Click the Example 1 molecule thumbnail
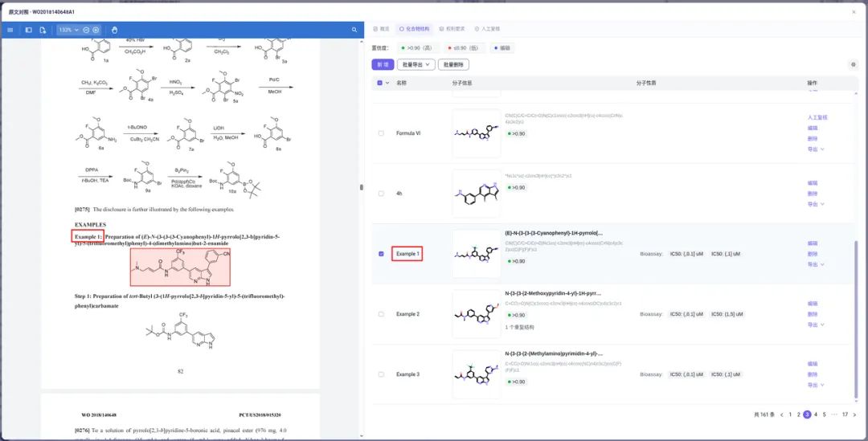The image size is (868, 441). coord(476,254)
